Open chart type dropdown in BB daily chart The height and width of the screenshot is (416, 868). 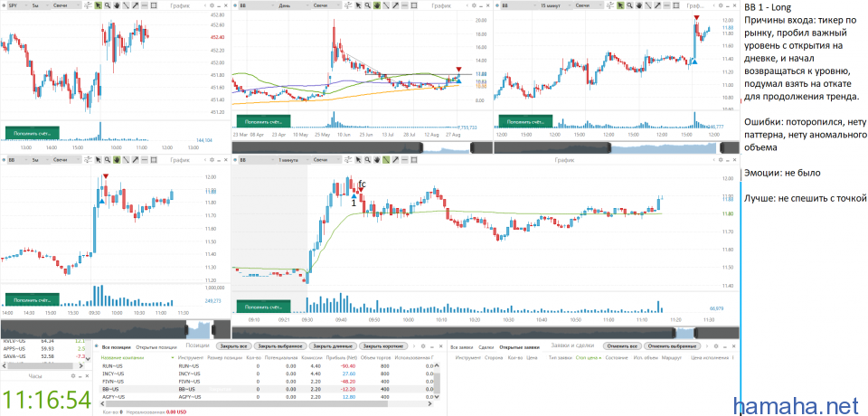(x=325, y=5)
